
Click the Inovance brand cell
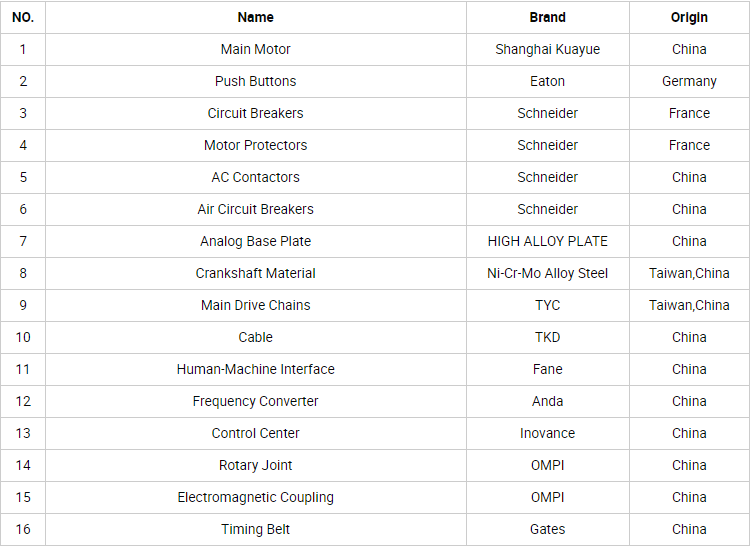click(x=547, y=434)
